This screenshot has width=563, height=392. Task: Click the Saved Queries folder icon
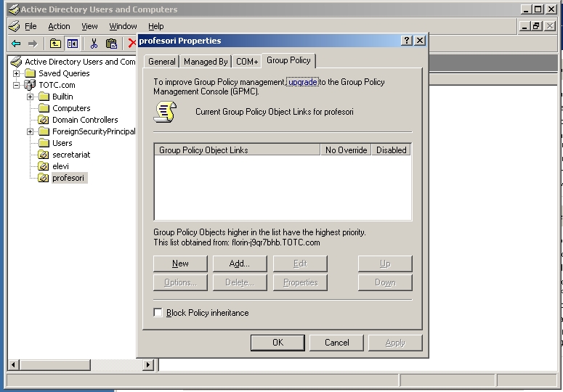(x=31, y=73)
